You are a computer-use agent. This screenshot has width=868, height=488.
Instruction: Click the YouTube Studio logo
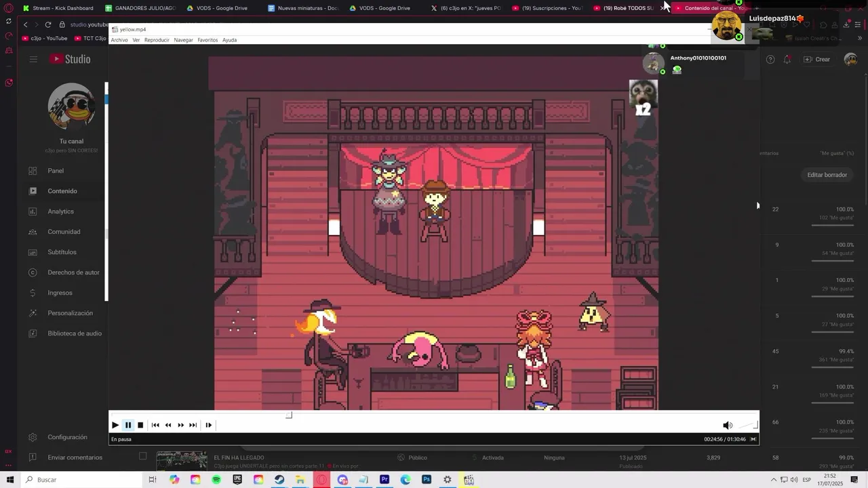70,59
